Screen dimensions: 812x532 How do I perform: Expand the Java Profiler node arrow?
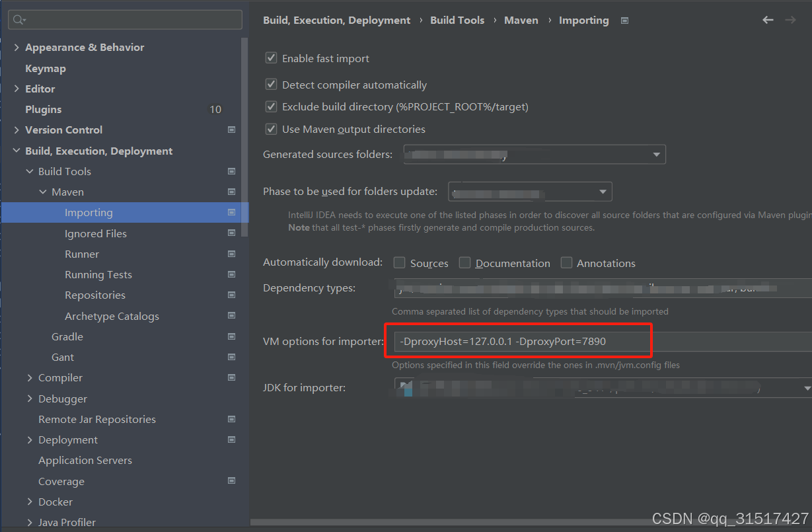[x=30, y=522]
